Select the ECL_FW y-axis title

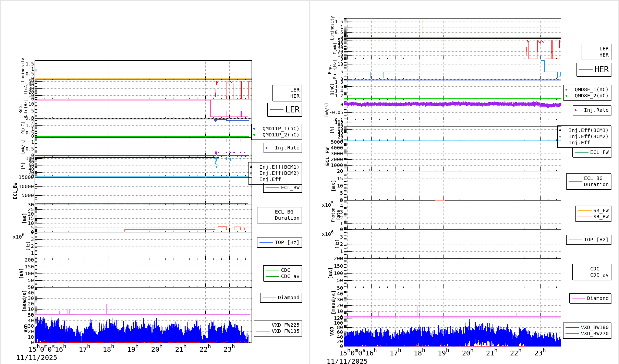pos(327,156)
